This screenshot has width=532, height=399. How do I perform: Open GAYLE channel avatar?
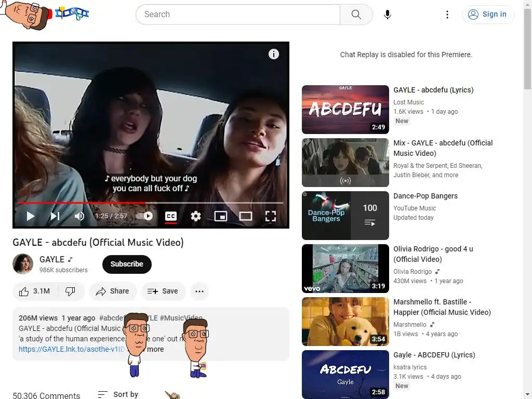pyautogui.click(x=23, y=264)
